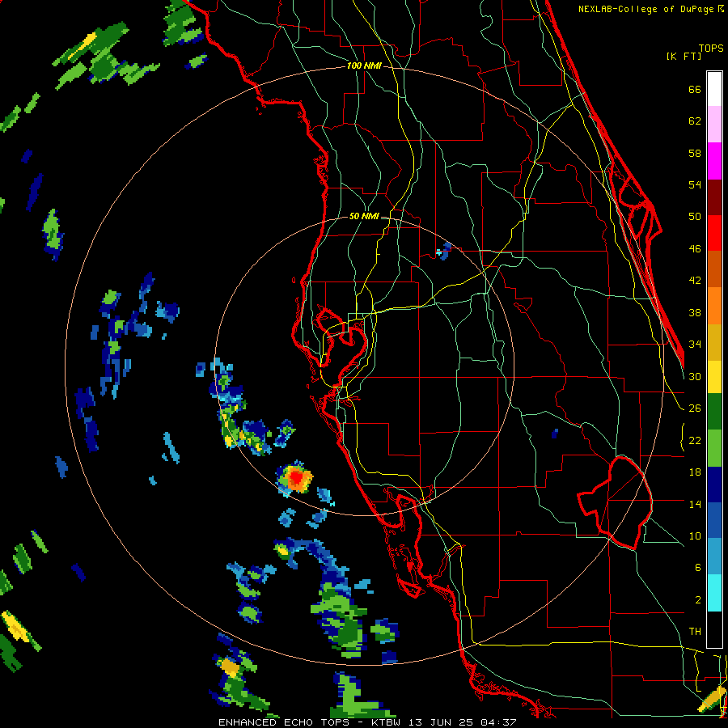Pick the magenta legend swatch
Image resolution: width=728 pixels, height=728 pixels.
pyautogui.click(x=714, y=161)
